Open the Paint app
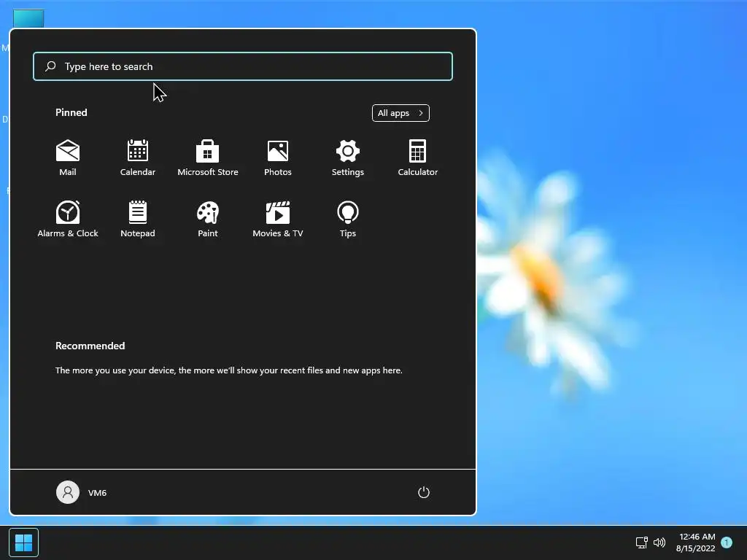Viewport: 747px width, 560px height. pyautogui.click(x=208, y=219)
